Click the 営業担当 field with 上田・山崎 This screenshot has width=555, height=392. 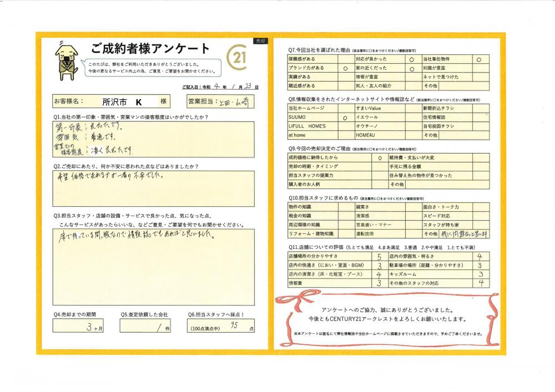coord(220,102)
